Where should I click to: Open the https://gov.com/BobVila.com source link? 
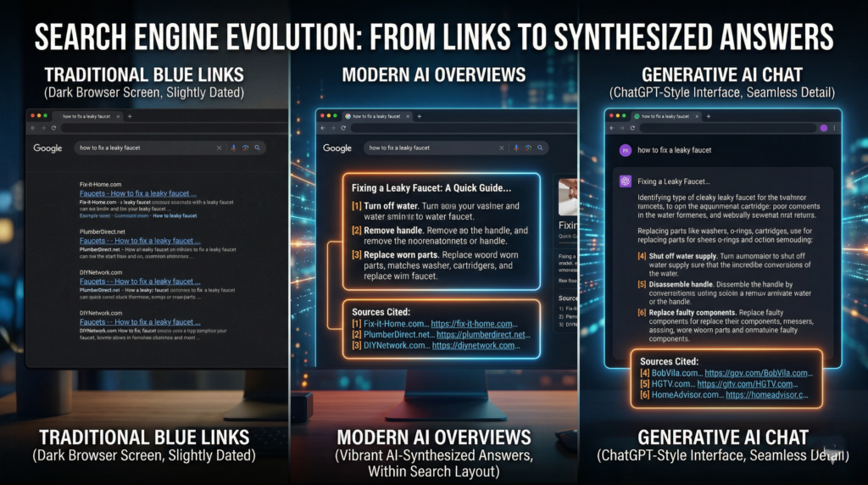759,373
